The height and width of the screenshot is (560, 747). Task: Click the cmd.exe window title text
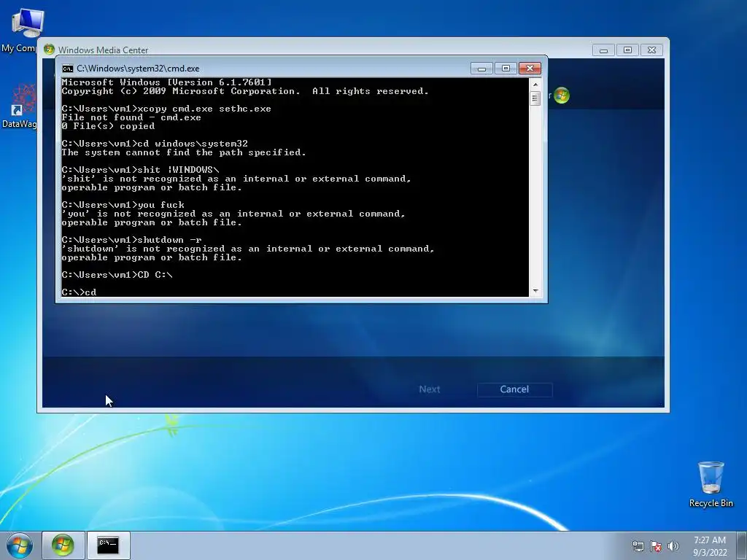[138, 69]
